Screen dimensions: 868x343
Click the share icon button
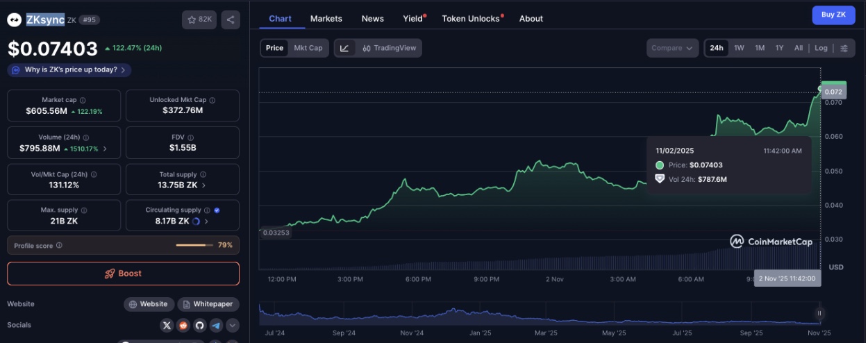click(231, 19)
